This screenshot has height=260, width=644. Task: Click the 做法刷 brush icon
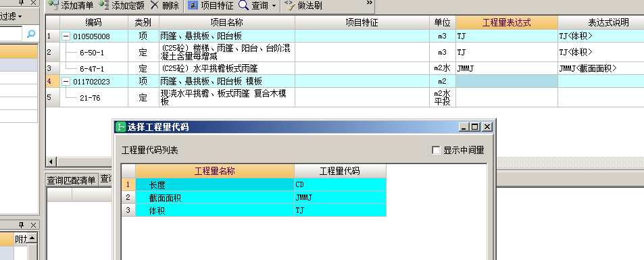pyautogui.click(x=290, y=5)
